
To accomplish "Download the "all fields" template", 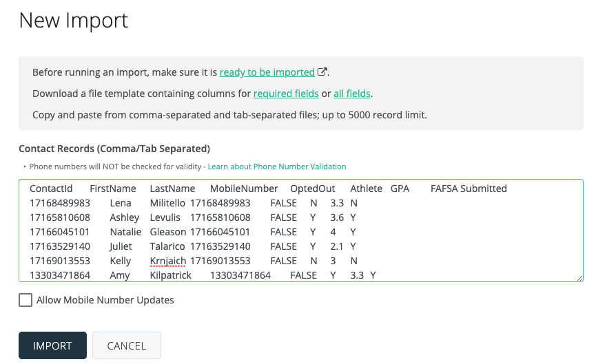I will point(353,94).
